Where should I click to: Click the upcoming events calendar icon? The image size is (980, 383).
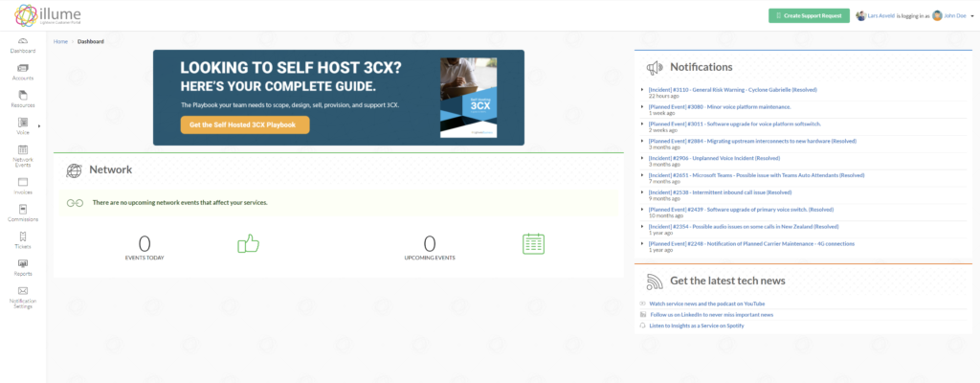click(533, 244)
